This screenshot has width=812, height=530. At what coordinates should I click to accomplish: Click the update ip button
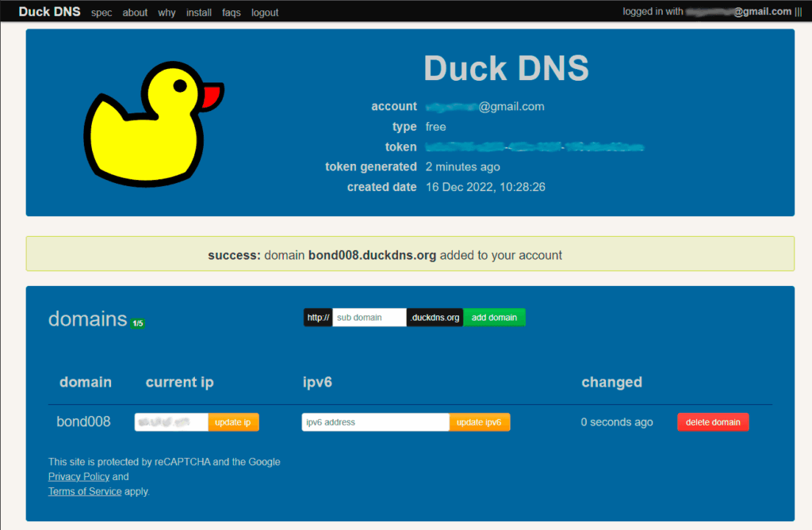click(x=233, y=421)
